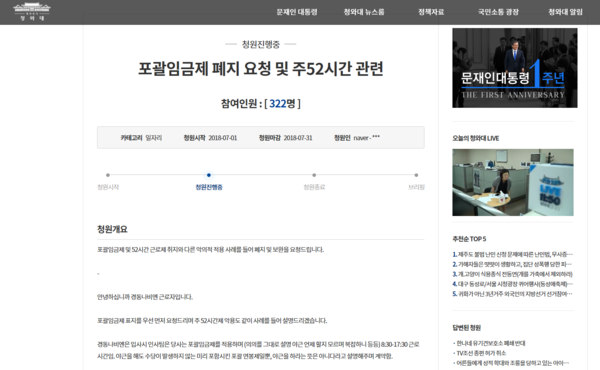600x370 pixels.
Task: Click the 브리핑 progress step dot
Action: pyautogui.click(x=416, y=175)
